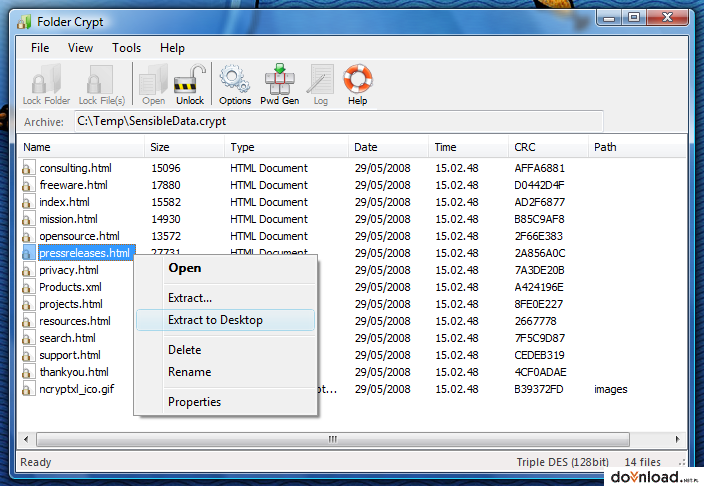This screenshot has height=486, width=704.
Task: Click the lock icon beside support.html
Action: click(27, 355)
